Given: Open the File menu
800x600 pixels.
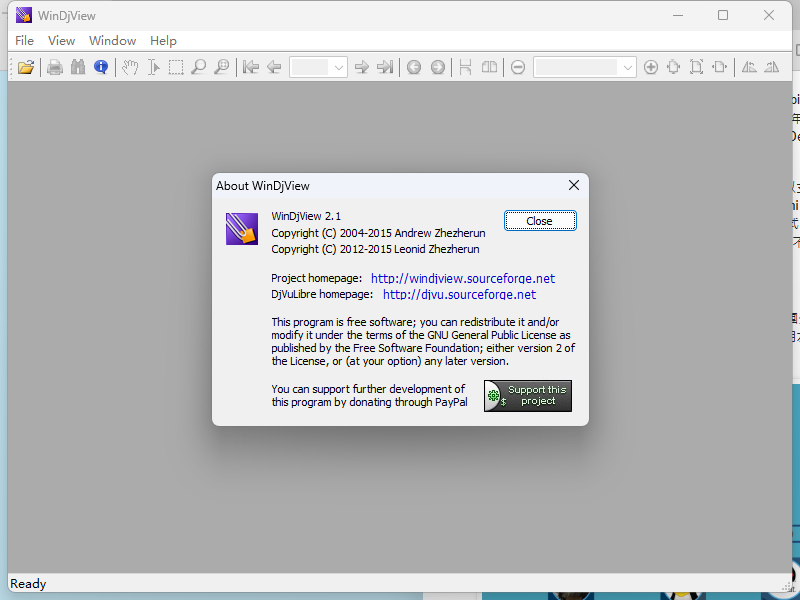Looking at the screenshot, I should [24, 41].
